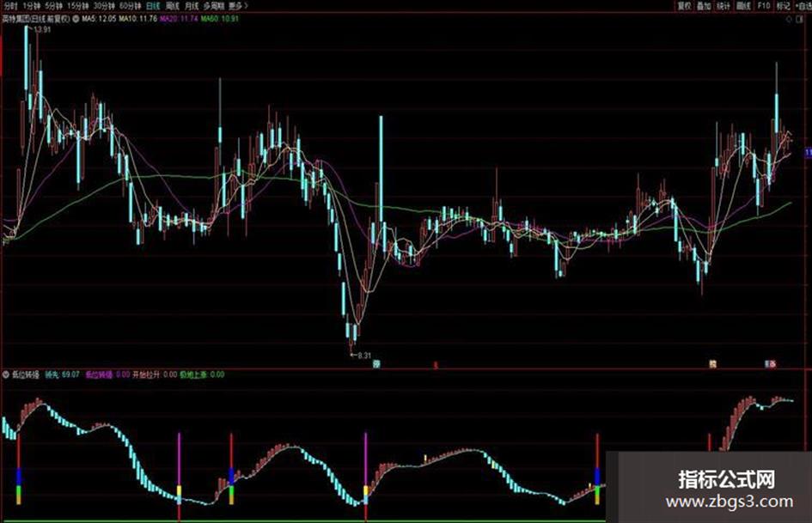This screenshot has height=523, width=812.
Task: Click the purple 低位转强 0.00 label
Action: tap(107, 374)
